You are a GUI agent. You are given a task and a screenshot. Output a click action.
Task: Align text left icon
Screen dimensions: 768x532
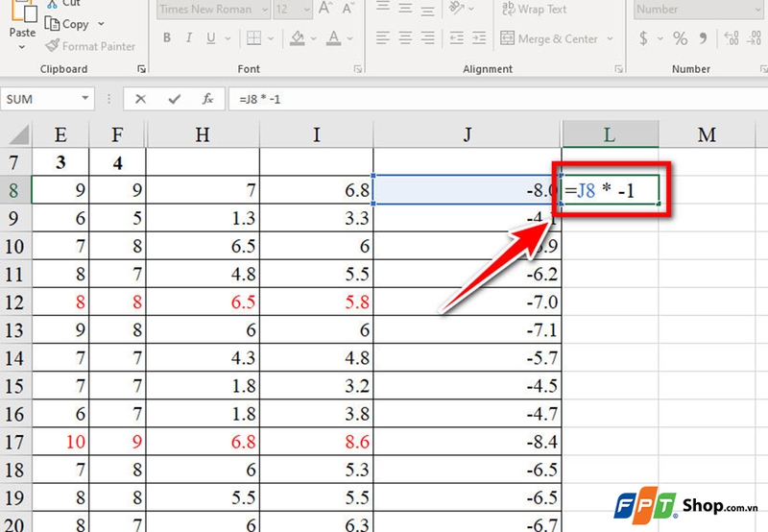point(383,37)
